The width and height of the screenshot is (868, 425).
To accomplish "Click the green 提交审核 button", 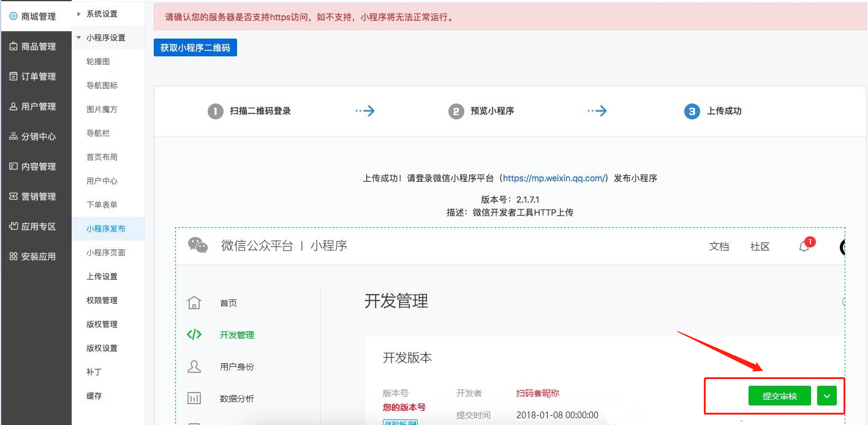I will (779, 396).
